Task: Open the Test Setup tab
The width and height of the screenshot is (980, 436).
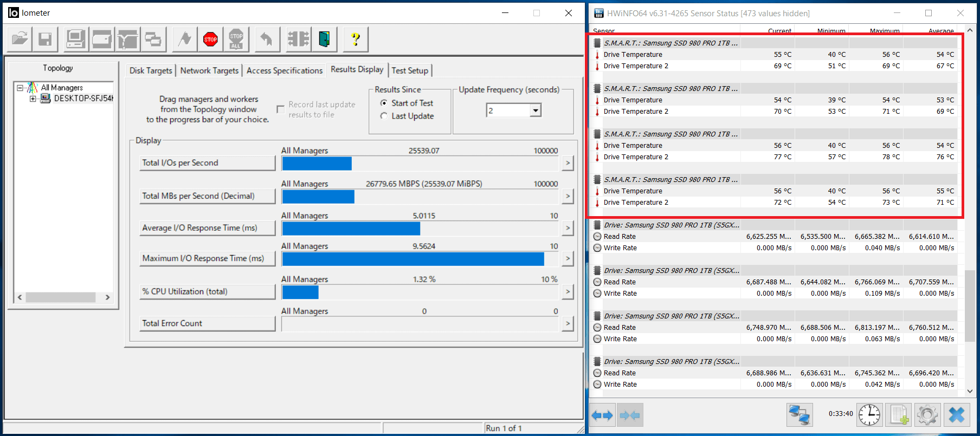Action: tap(410, 70)
